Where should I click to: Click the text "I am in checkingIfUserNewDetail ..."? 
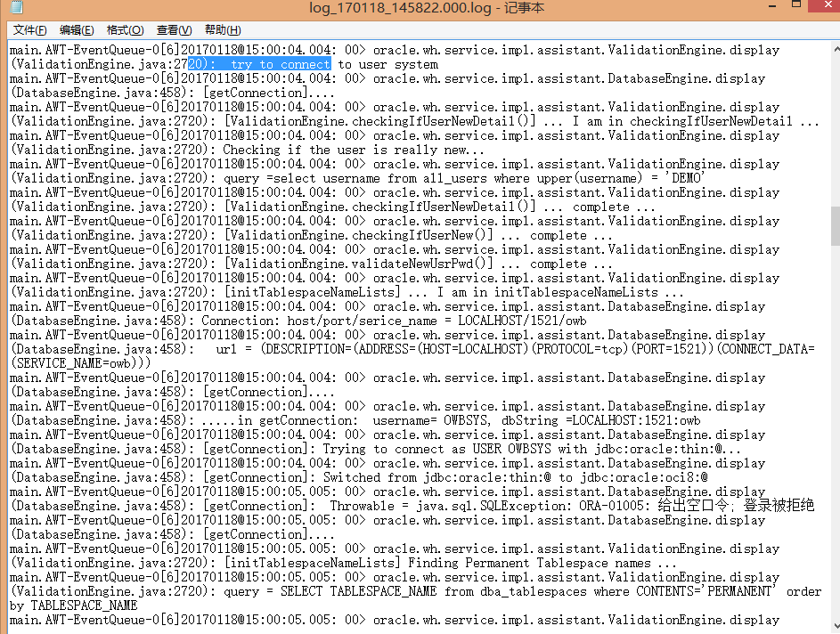(x=696, y=122)
